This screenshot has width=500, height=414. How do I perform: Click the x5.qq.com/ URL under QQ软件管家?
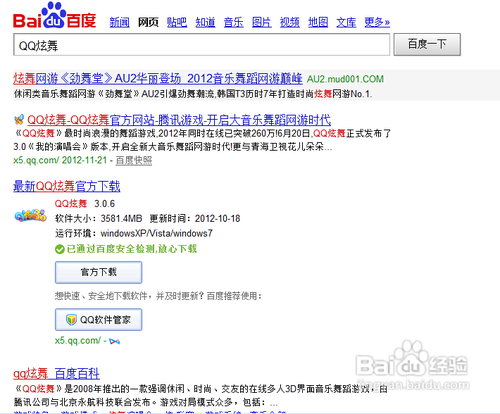tap(78, 341)
